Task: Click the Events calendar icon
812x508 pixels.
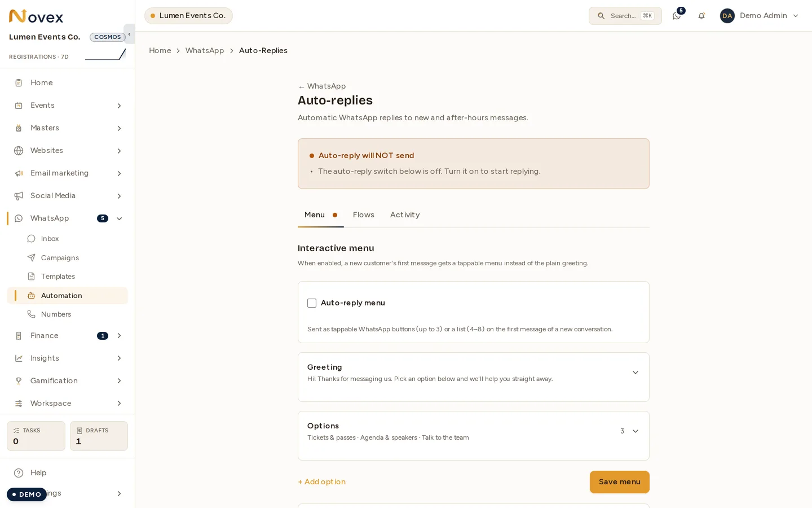Action: point(19,106)
